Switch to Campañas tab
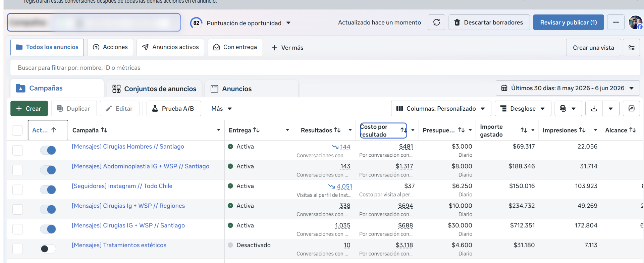644x263 pixels. coord(57,88)
